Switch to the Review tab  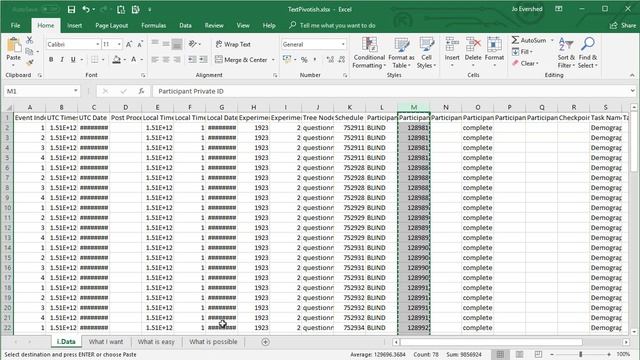pos(214,25)
